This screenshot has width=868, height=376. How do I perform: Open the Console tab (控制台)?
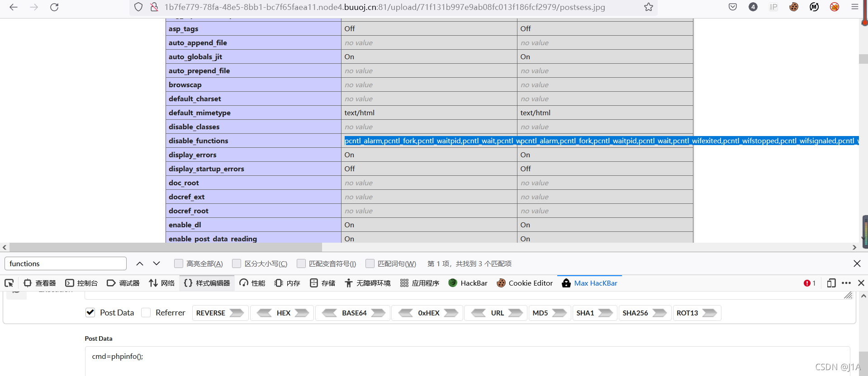81,283
